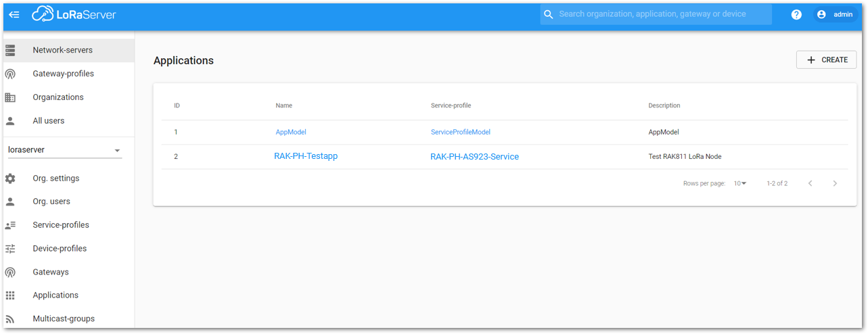868x334 pixels.
Task: Click the Applications page heading
Action: 183,61
